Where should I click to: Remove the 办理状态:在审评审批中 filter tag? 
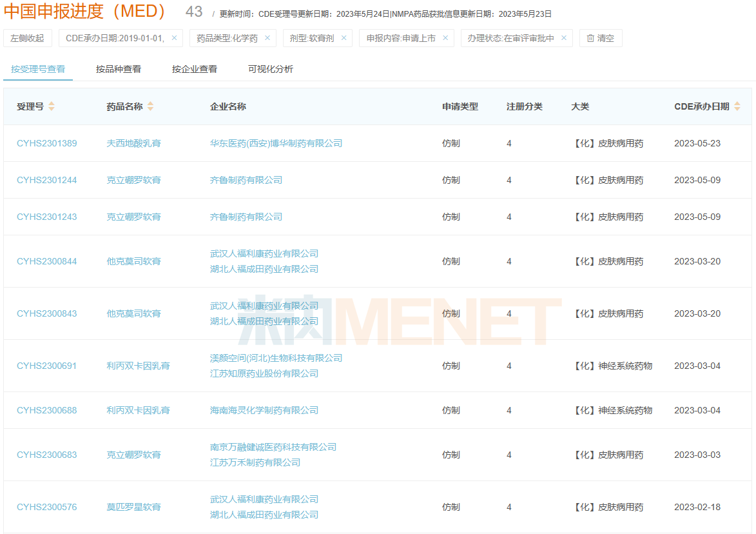(x=564, y=38)
